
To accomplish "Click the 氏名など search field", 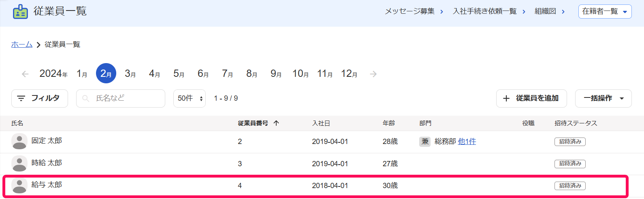I will point(121,98).
